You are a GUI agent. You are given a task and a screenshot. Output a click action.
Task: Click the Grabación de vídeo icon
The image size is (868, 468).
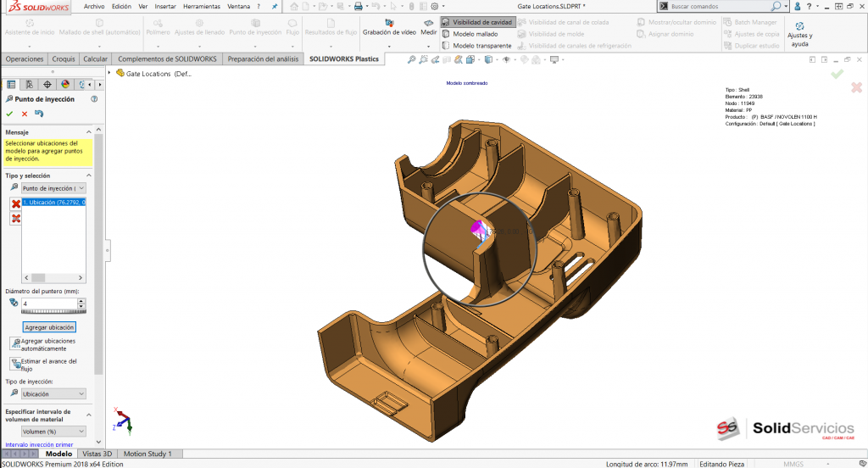[x=389, y=23]
